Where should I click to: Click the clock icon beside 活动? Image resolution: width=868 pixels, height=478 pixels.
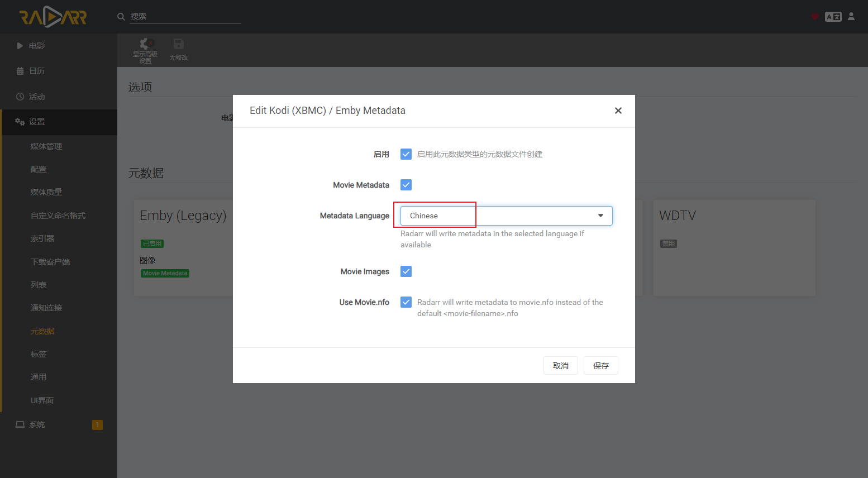click(x=20, y=97)
